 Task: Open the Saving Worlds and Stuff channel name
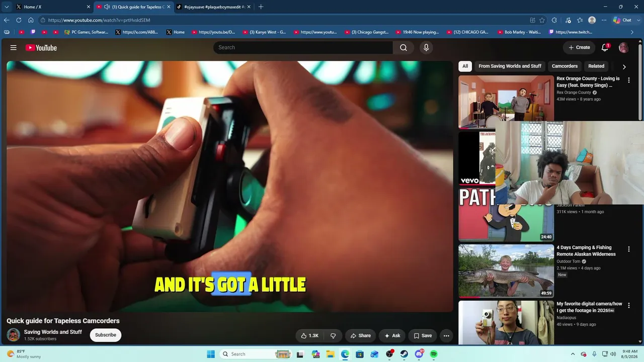[53, 332]
